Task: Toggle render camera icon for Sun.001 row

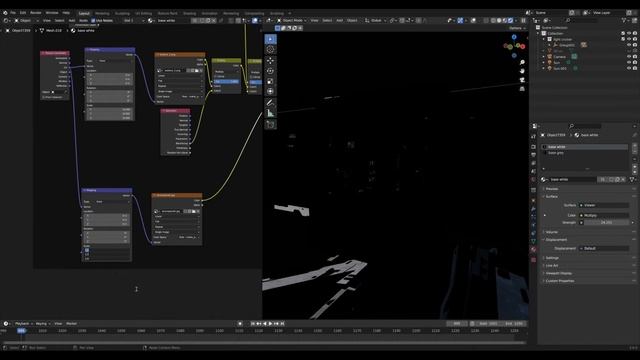Action: pyautogui.click(x=635, y=69)
